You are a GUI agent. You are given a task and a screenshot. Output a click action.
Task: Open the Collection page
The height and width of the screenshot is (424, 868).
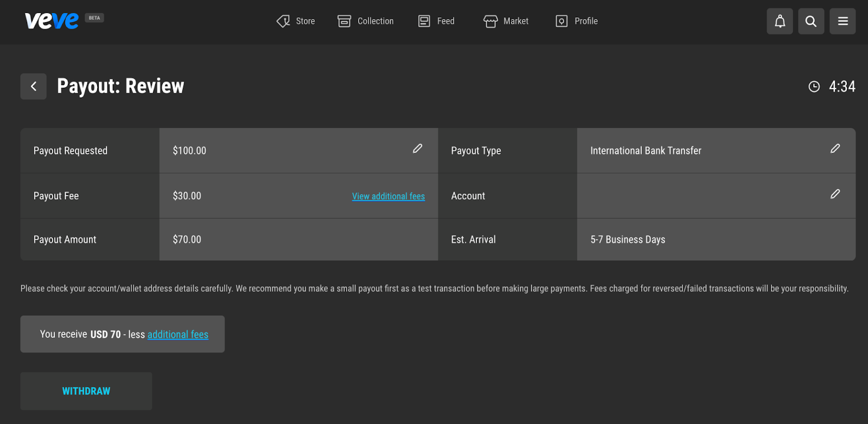(366, 21)
